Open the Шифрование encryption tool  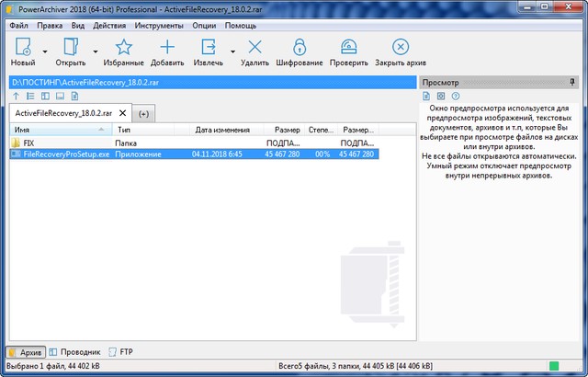299,50
